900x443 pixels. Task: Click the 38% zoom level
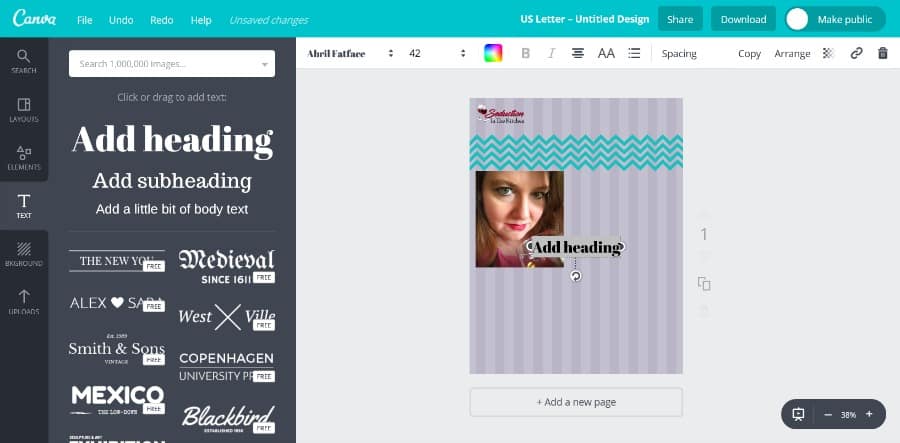848,414
